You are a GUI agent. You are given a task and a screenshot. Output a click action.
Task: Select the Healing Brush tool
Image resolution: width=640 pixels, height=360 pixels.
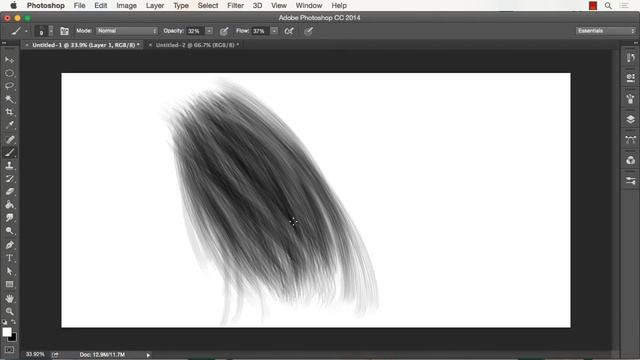point(9,140)
